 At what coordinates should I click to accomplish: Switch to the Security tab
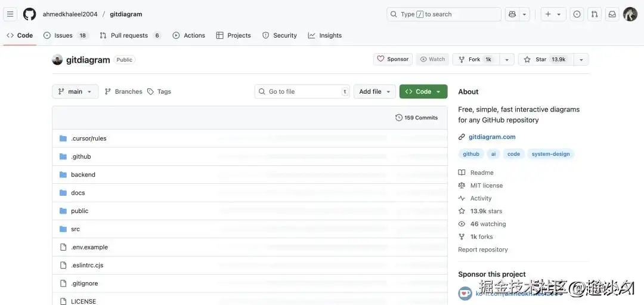pyautogui.click(x=279, y=35)
